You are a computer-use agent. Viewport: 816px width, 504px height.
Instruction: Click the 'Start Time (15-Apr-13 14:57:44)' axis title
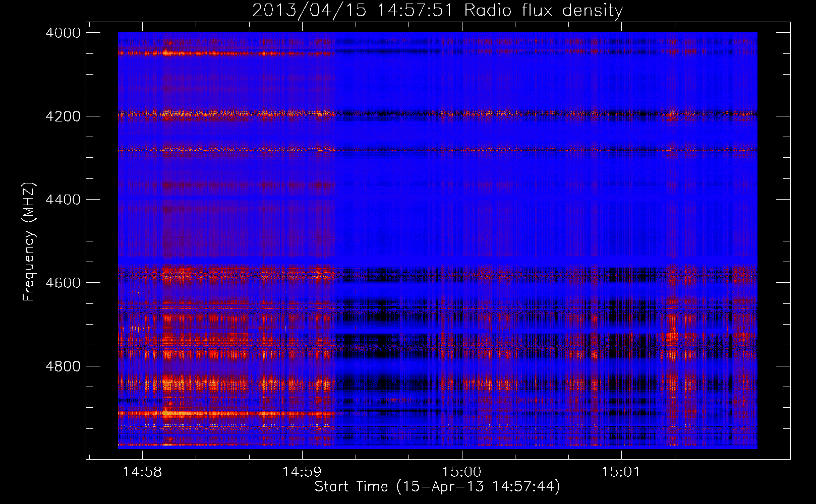[x=437, y=487]
